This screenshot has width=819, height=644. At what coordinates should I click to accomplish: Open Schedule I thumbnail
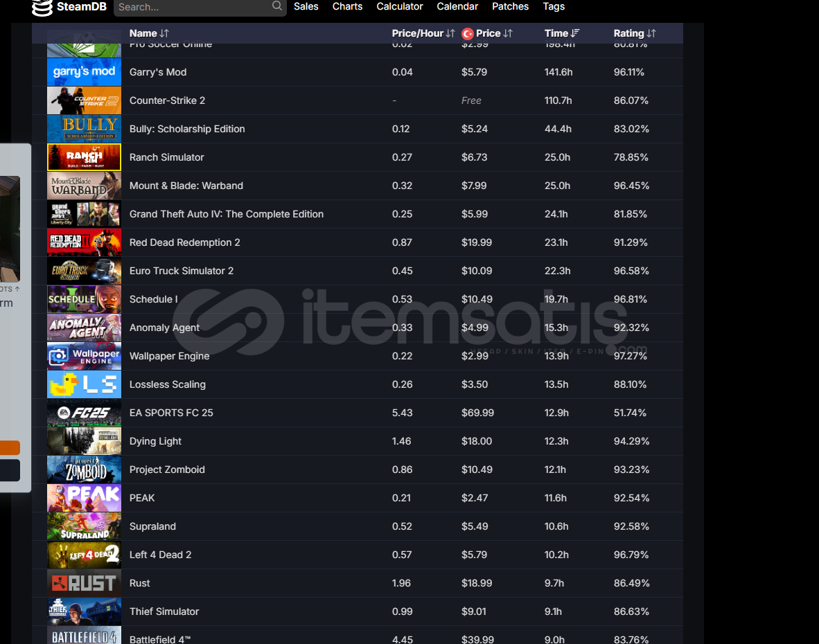pyautogui.click(x=84, y=299)
